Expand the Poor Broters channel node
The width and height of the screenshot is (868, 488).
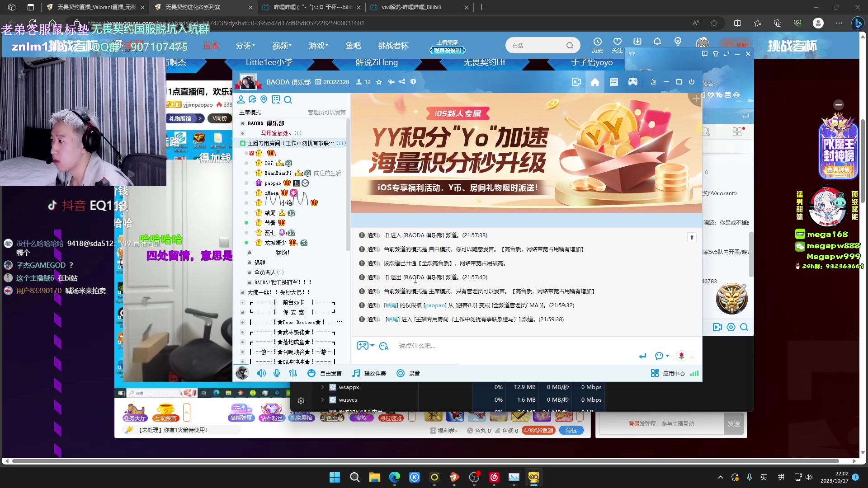[x=243, y=322]
